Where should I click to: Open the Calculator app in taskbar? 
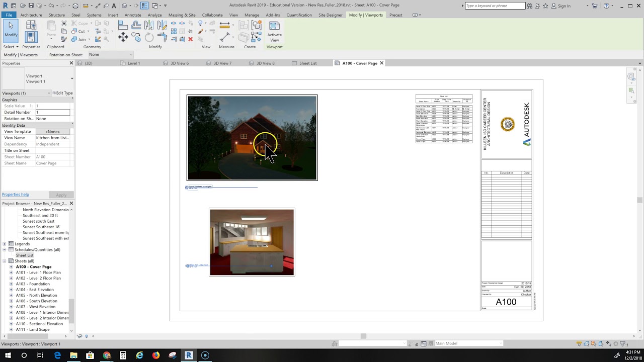tap(123, 355)
